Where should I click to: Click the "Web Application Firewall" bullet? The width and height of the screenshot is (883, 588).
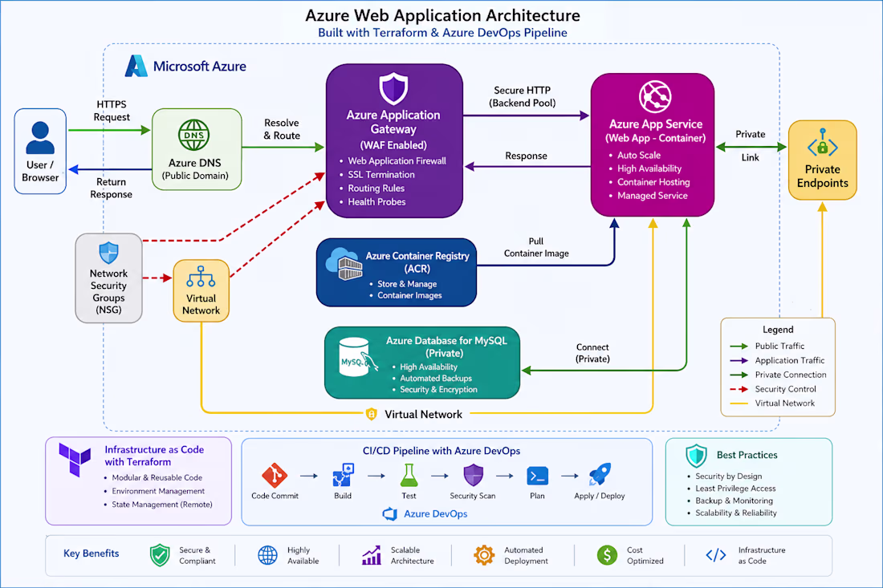397,161
